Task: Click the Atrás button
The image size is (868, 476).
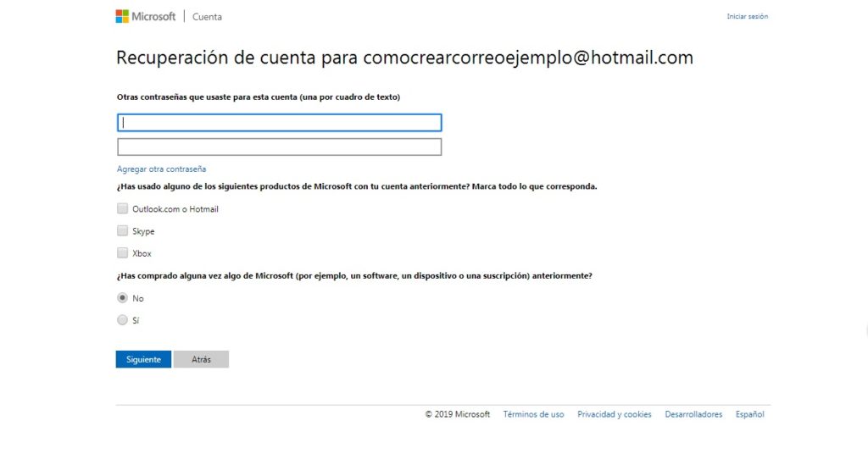Action: pyautogui.click(x=201, y=359)
